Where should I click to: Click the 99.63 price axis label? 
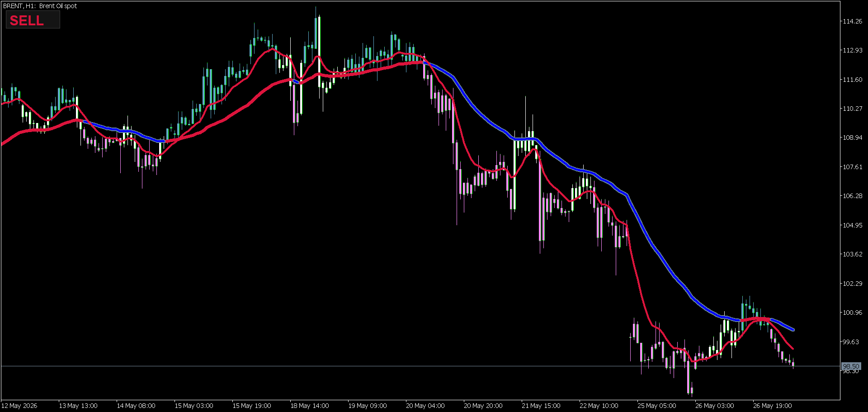(851, 342)
